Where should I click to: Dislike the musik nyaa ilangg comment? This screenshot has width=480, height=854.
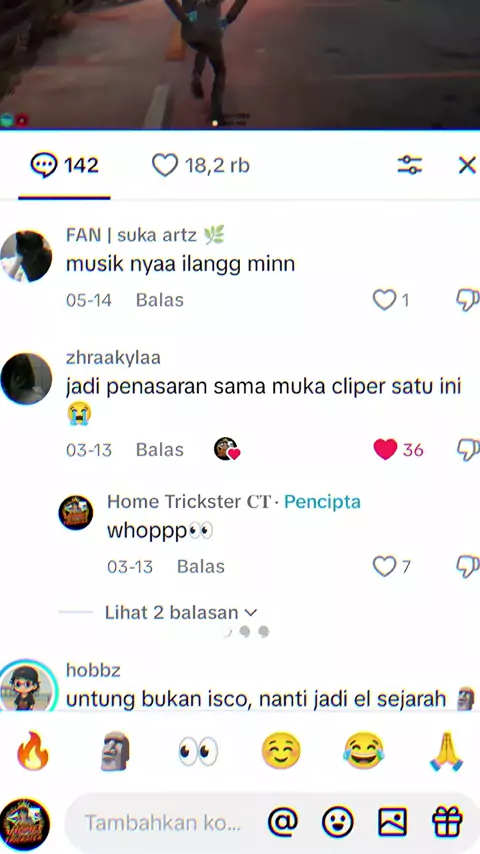tap(467, 300)
